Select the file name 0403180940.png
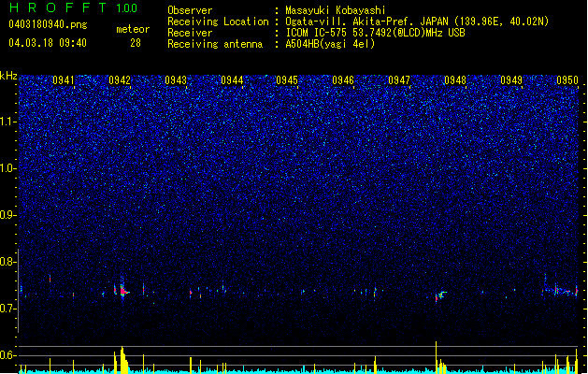Viewport: 588px width, 374px height. click(x=48, y=24)
